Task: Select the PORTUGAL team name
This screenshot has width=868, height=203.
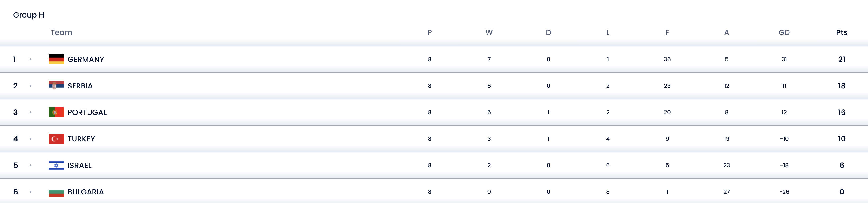Action: (x=87, y=112)
